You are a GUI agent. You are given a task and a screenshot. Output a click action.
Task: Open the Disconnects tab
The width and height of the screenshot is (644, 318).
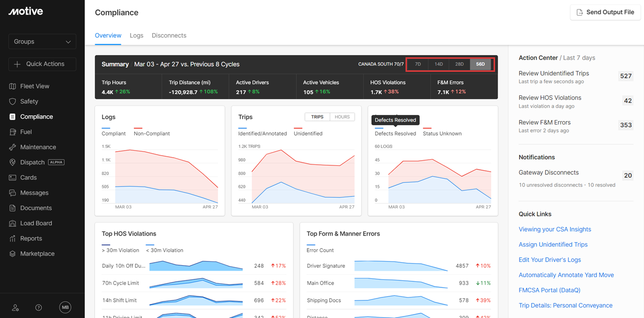click(x=169, y=36)
